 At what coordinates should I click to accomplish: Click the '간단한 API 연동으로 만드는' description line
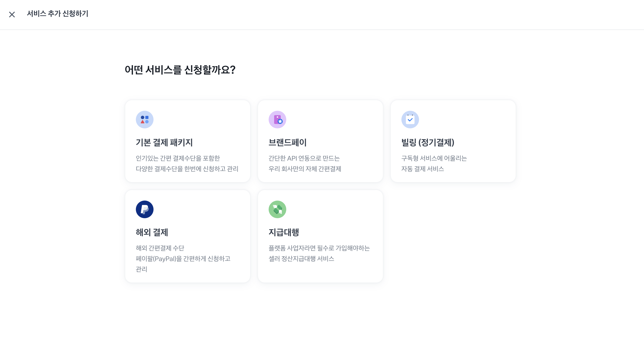click(x=304, y=158)
